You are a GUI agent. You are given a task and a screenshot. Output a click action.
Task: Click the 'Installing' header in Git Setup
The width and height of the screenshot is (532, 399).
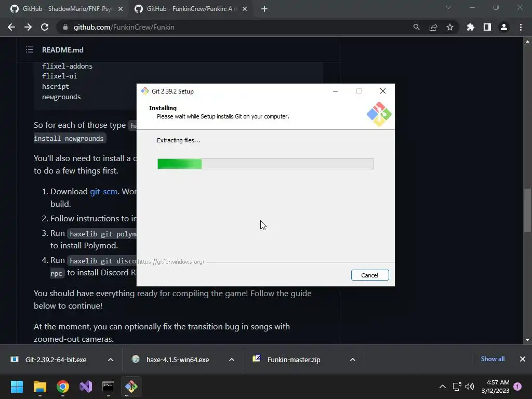point(163,108)
